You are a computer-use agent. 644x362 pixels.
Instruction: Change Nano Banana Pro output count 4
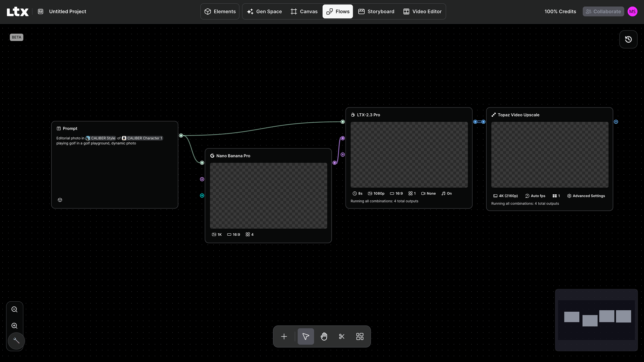coord(249,235)
